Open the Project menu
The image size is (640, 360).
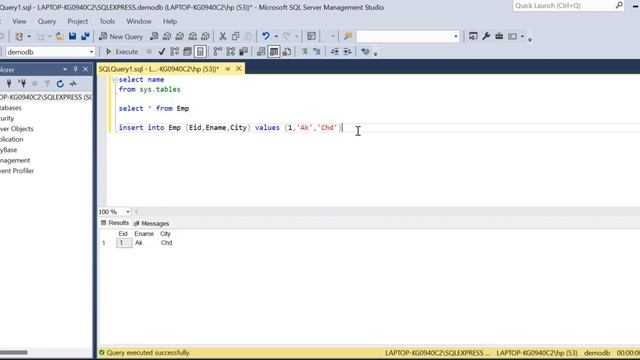click(x=78, y=21)
